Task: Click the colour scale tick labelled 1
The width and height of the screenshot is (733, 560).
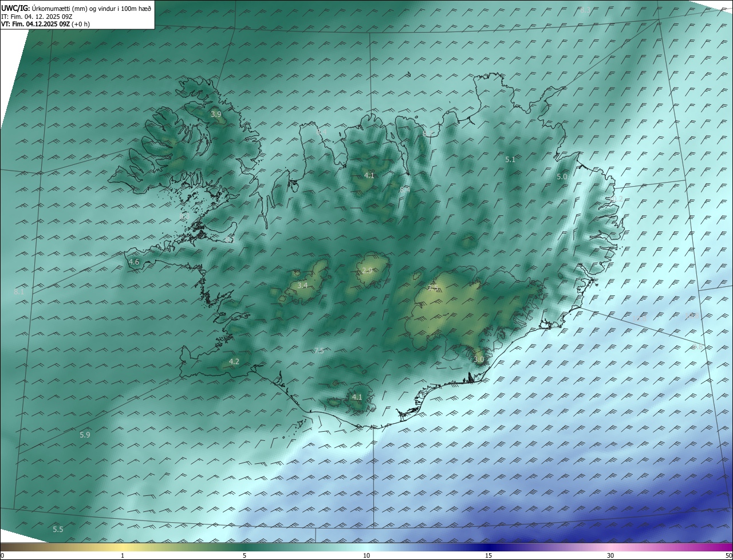Action: tap(123, 555)
